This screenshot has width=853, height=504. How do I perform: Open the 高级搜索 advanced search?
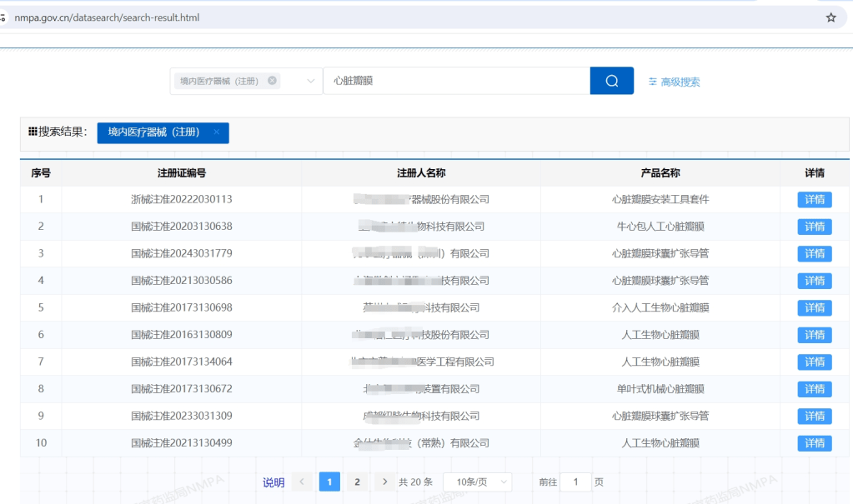point(674,82)
